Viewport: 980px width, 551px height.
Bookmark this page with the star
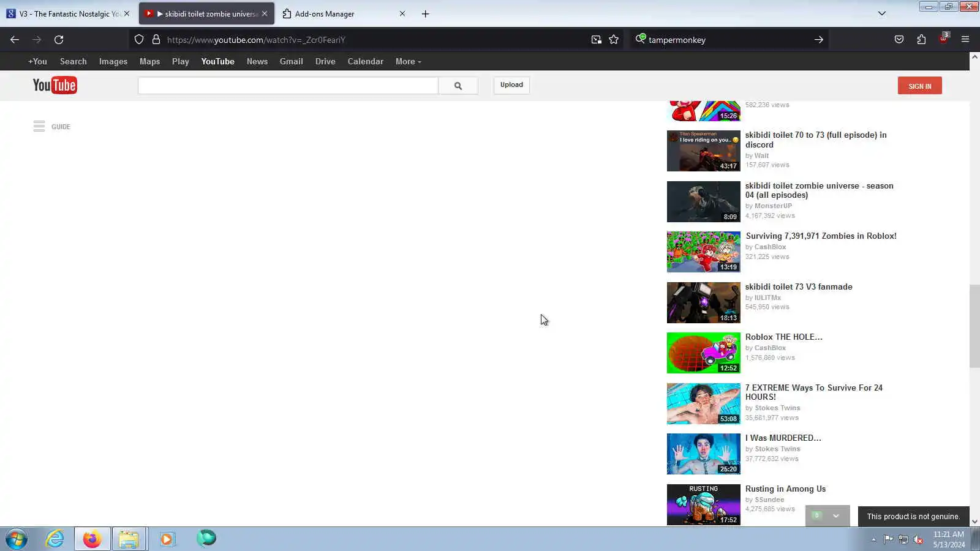(614, 40)
